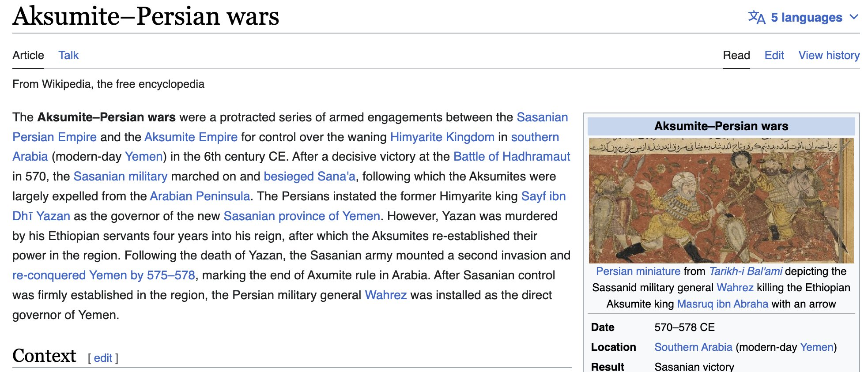This screenshot has width=868, height=372.
Task: Click the Battle of Hadhramaut link
Action: 512,157
